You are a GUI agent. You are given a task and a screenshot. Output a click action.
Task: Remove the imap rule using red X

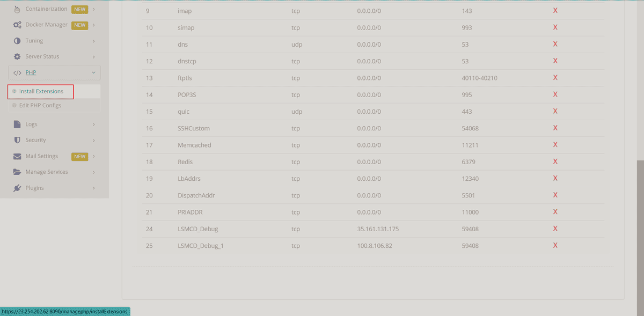coord(555,10)
